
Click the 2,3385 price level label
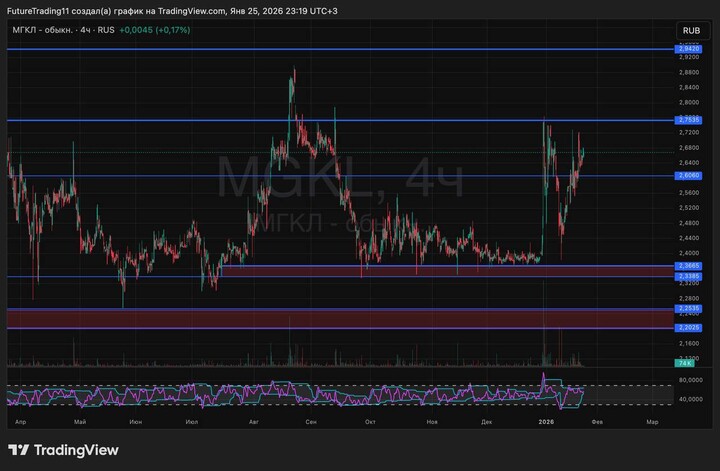[688, 276]
